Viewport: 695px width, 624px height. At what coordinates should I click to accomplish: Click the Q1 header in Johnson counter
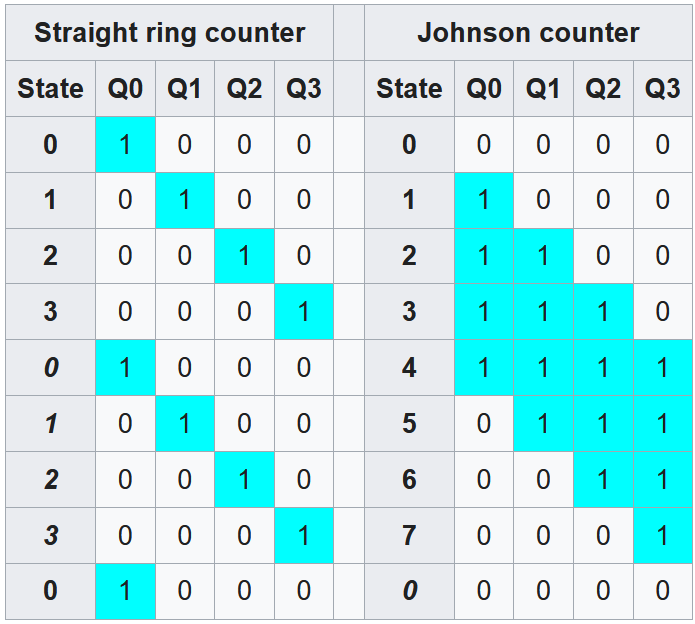coord(543,89)
